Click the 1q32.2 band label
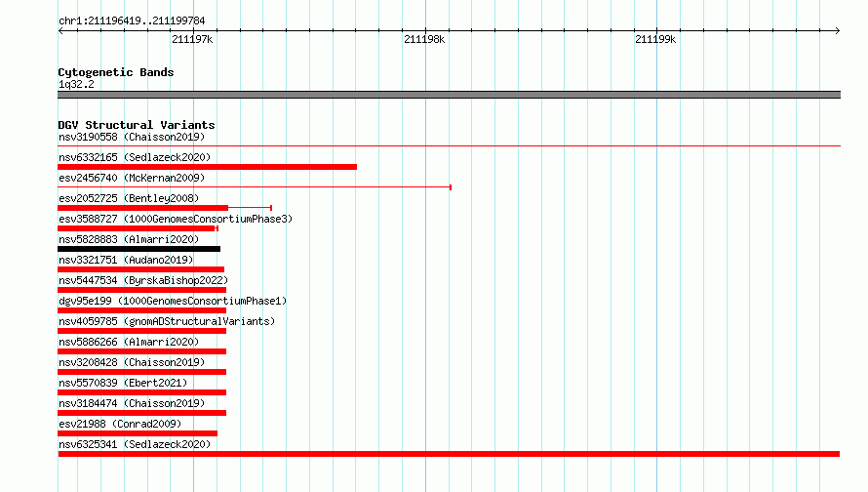 coord(76,84)
